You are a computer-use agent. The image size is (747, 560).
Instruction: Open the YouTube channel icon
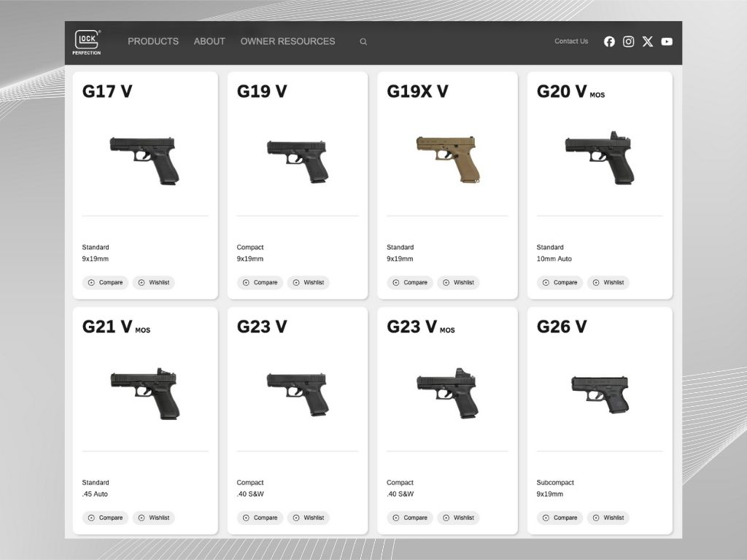[667, 42]
